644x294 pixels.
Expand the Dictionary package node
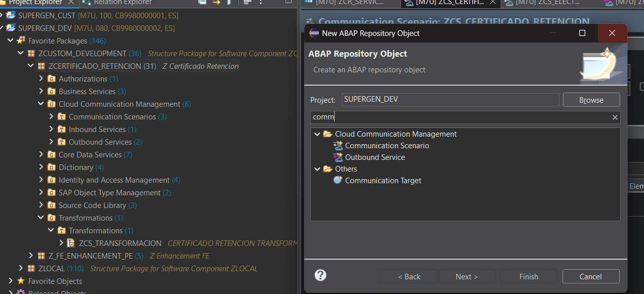pos(41,167)
